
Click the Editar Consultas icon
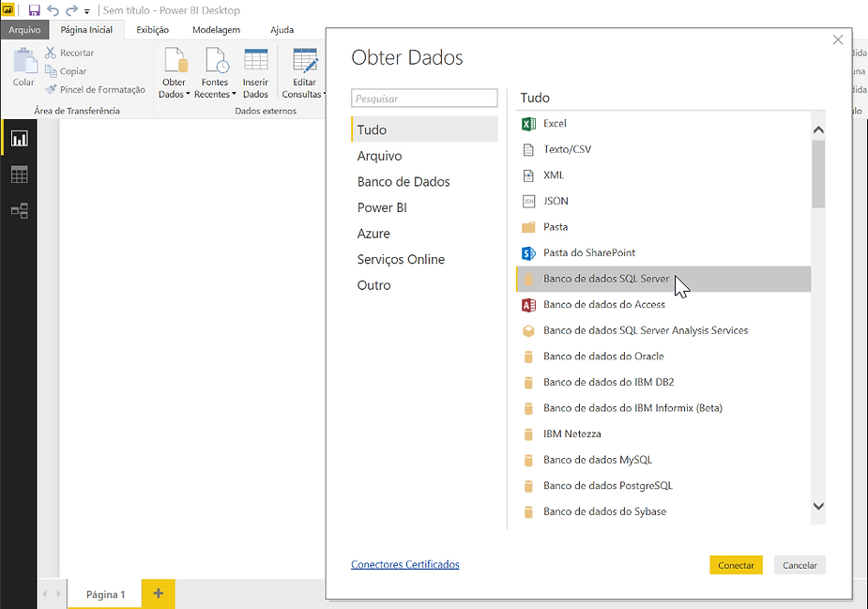[305, 60]
